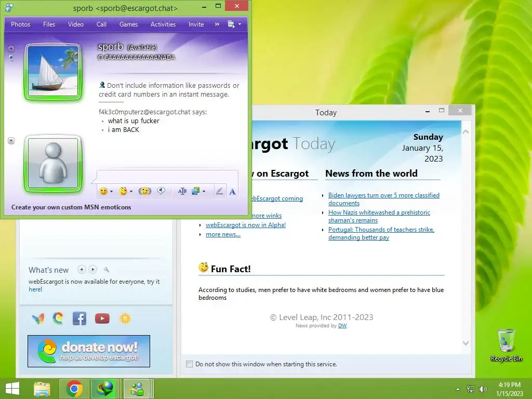
Task: Click the webcam icon beside sporb's picture
Action: (11, 58)
